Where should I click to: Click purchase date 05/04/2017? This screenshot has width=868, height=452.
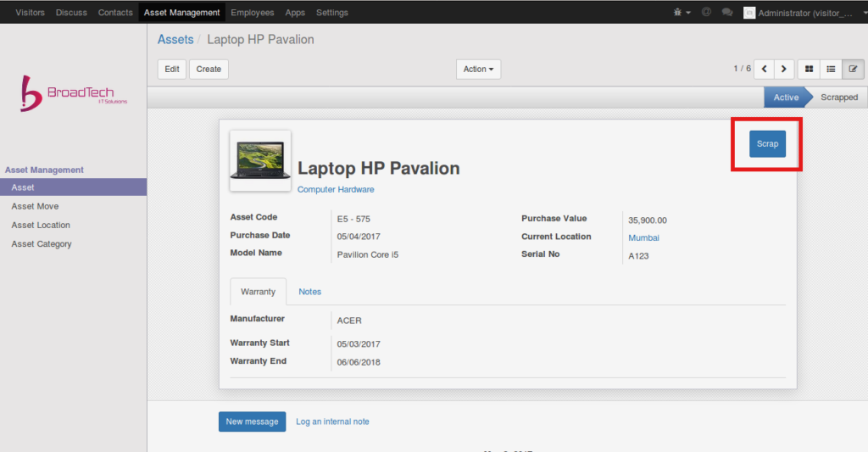[359, 237]
